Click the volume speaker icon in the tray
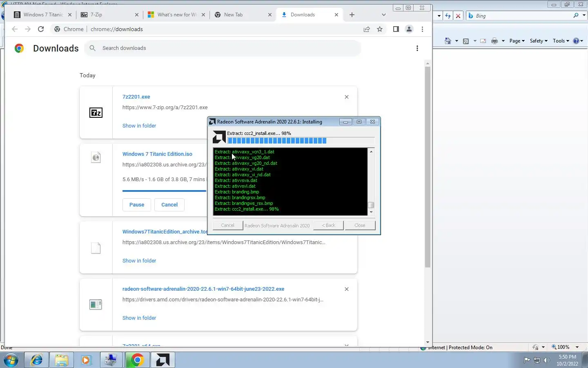The width and height of the screenshot is (588, 368). (x=547, y=360)
